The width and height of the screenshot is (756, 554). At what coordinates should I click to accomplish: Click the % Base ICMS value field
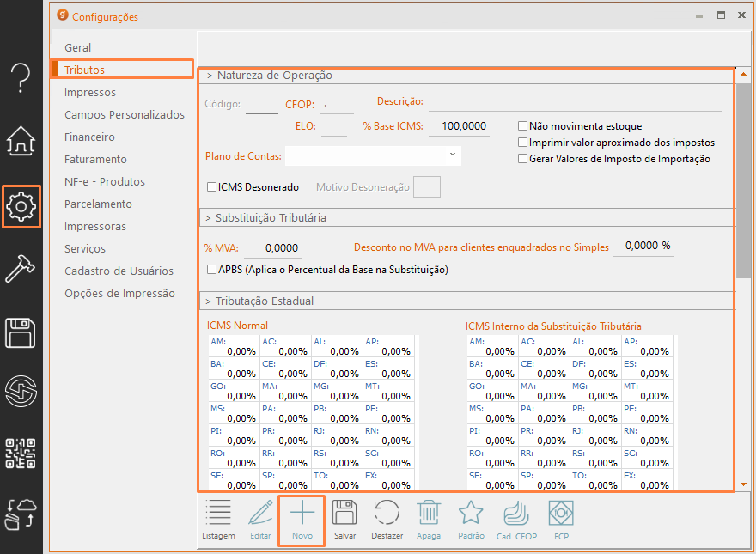point(459,127)
